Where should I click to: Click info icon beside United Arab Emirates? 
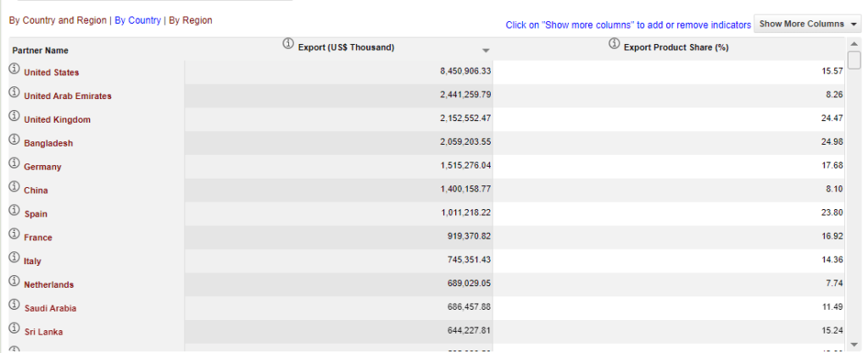(x=14, y=93)
